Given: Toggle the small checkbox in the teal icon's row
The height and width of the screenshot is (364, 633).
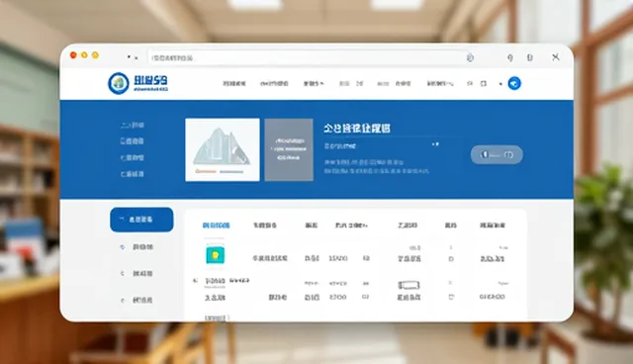Looking at the screenshot, I should point(451,259).
